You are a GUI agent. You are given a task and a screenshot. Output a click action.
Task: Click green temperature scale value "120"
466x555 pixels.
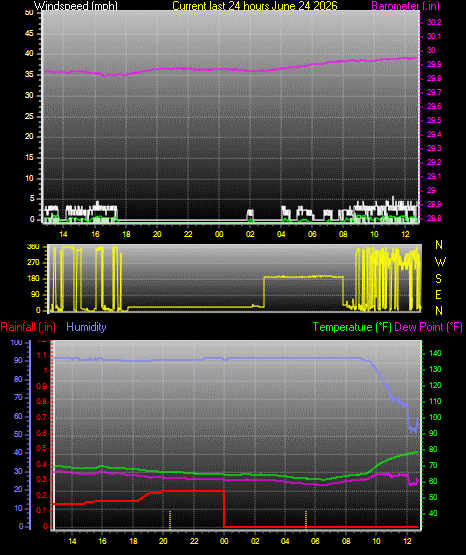pyautogui.click(x=435, y=385)
